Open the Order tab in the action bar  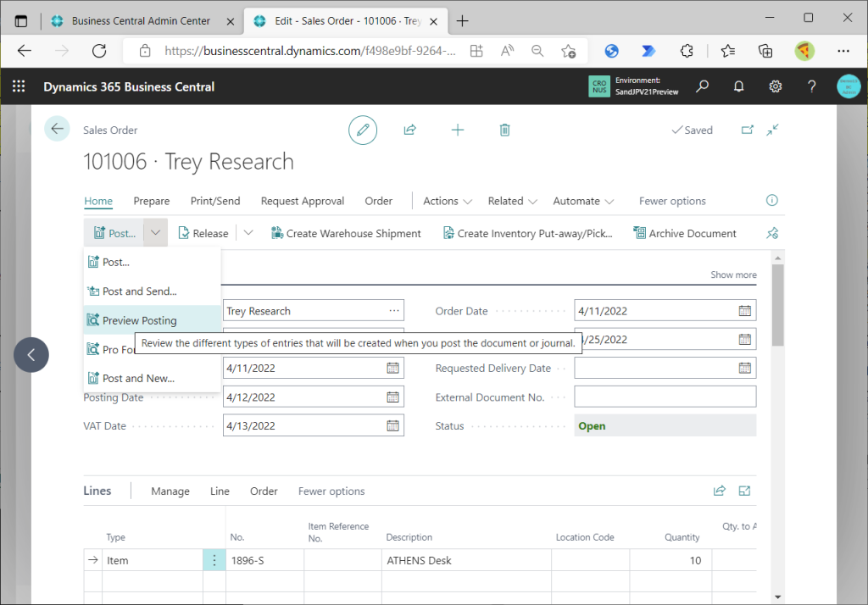[x=379, y=201]
